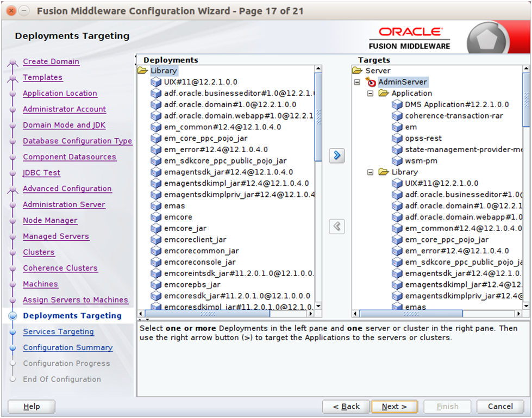
Task: Click the Deployments horizontal scroll right arrow
Action: (x=310, y=314)
